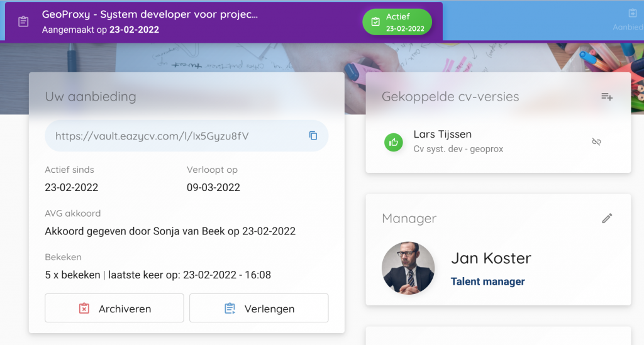Click Jan Koster's profile photo
This screenshot has width=644, height=345.
[408, 268]
